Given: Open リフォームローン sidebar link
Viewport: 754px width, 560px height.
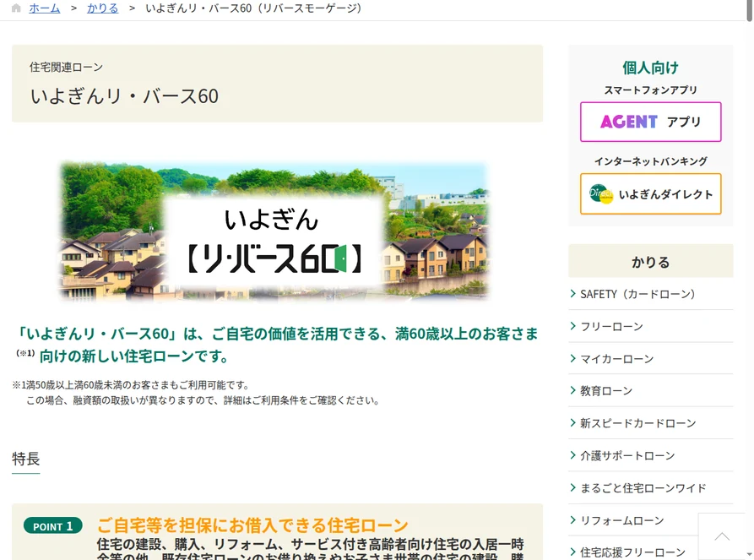Looking at the screenshot, I should pyautogui.click(x=622, y=520).
